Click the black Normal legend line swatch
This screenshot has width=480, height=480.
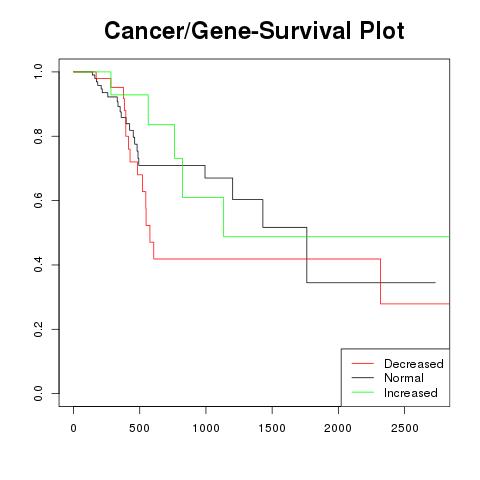coord(363,378)
